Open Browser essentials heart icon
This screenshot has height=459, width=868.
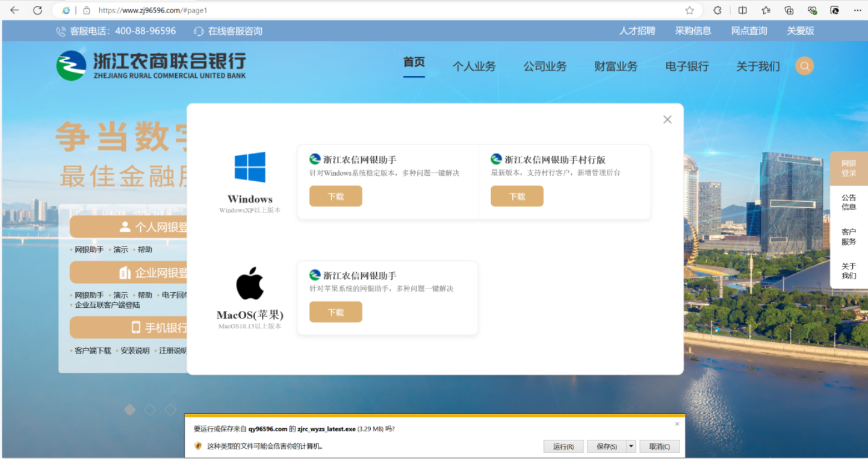[x=812, y=10]
